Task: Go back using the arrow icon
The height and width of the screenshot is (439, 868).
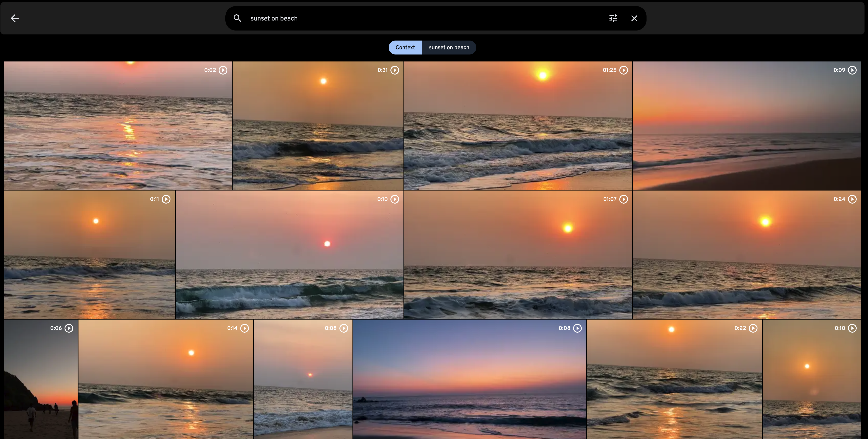Action: click(15, 18)
